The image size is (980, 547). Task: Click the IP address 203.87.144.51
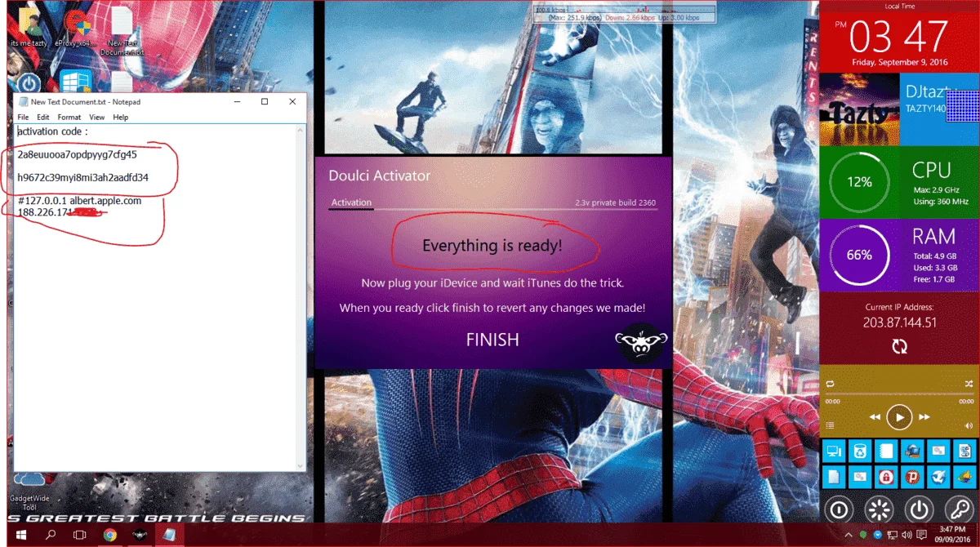coord(899,322)
